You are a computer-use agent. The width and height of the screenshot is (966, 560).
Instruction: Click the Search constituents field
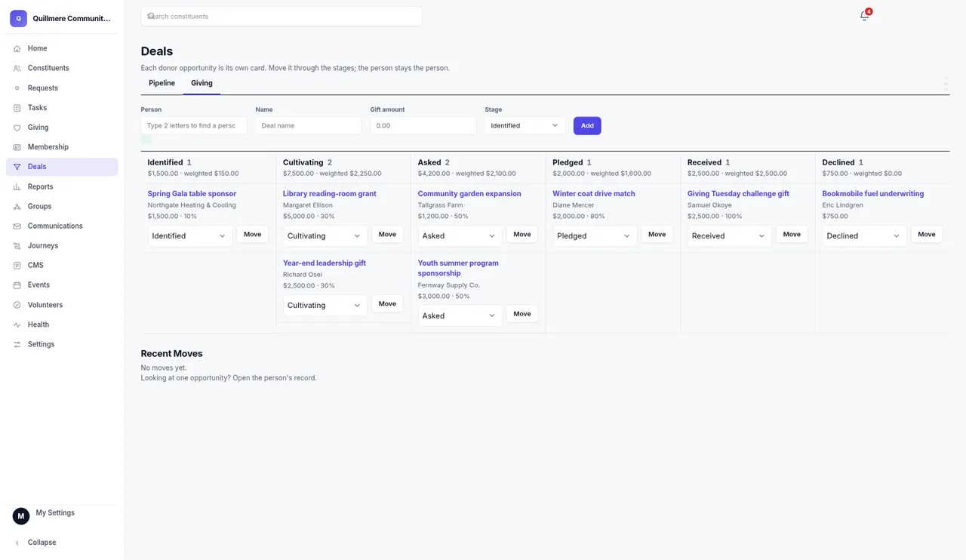tap(281, 16)
